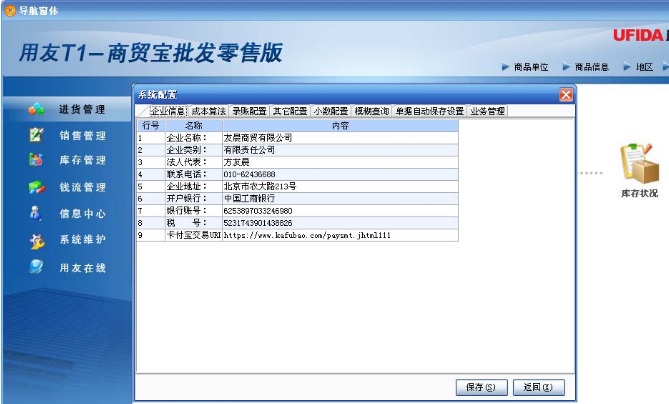The height and width of the screenshot is (404, 669).
Task: Click the 企业名称： label cell
Action: 194,138
